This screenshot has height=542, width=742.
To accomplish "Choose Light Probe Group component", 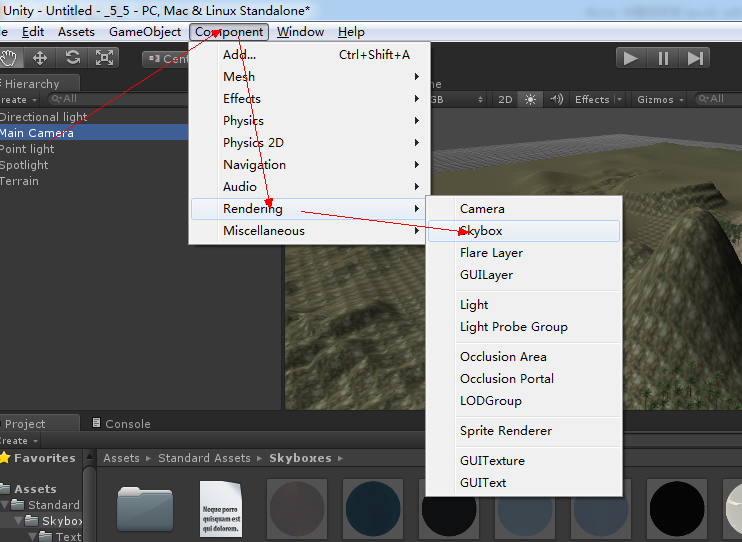I will (x=524, y=327).
